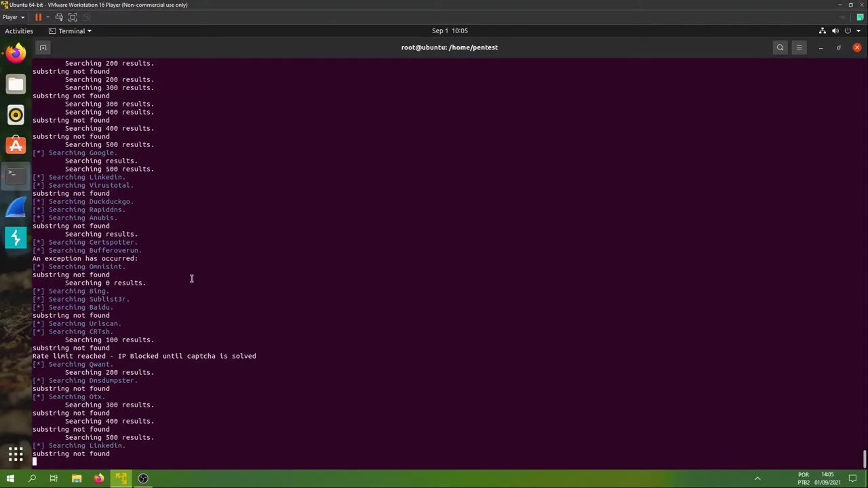868x488 pixels.
Task: Click "[*] Searching Virustotal." line
Action: point(83,185)
